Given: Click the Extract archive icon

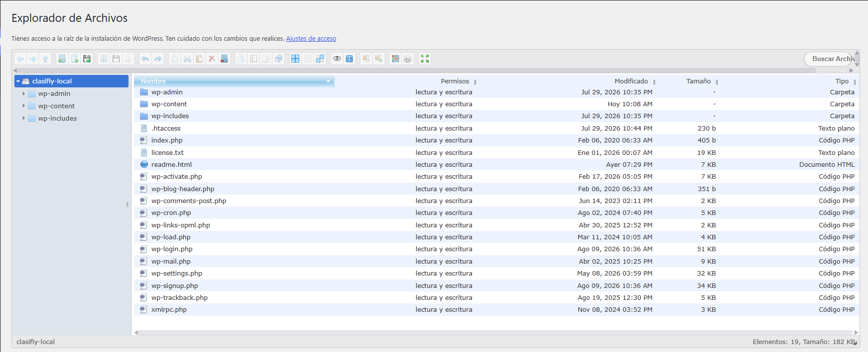Looking at the screenshot, I should [366, 59].
